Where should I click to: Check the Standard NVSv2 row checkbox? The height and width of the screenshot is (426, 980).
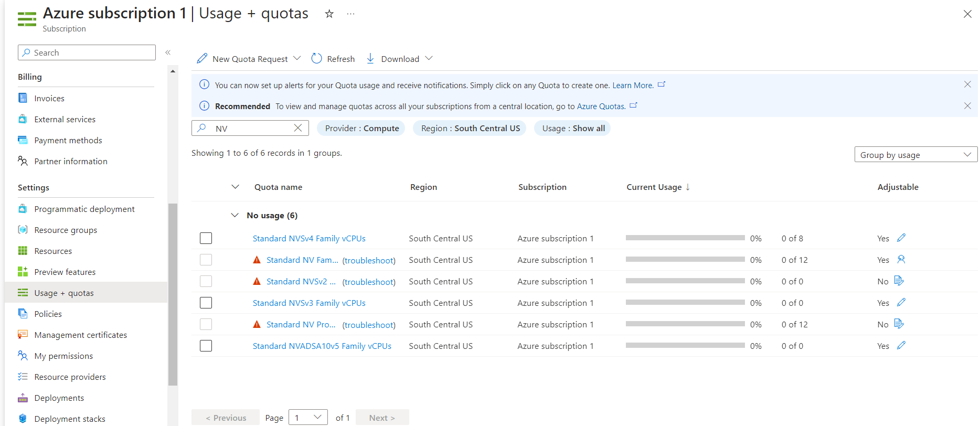coord(206,281)
